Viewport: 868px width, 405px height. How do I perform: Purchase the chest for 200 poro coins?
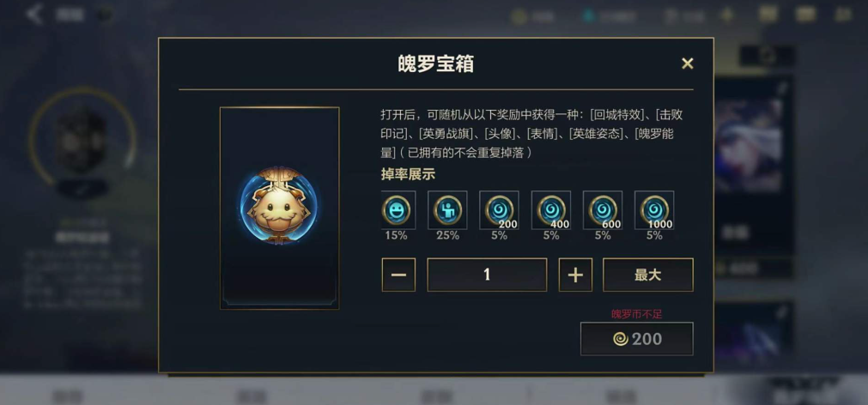click(636, 339)
